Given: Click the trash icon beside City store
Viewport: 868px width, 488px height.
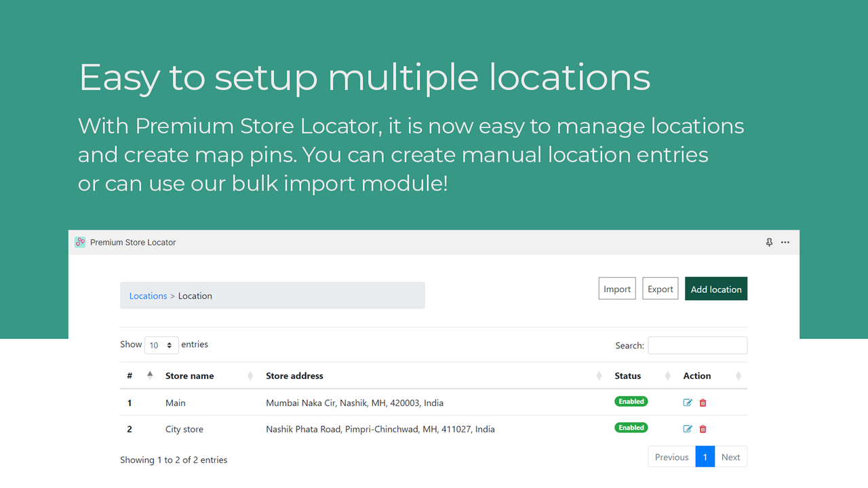Looking at the screenshot, I should (703, 428).
